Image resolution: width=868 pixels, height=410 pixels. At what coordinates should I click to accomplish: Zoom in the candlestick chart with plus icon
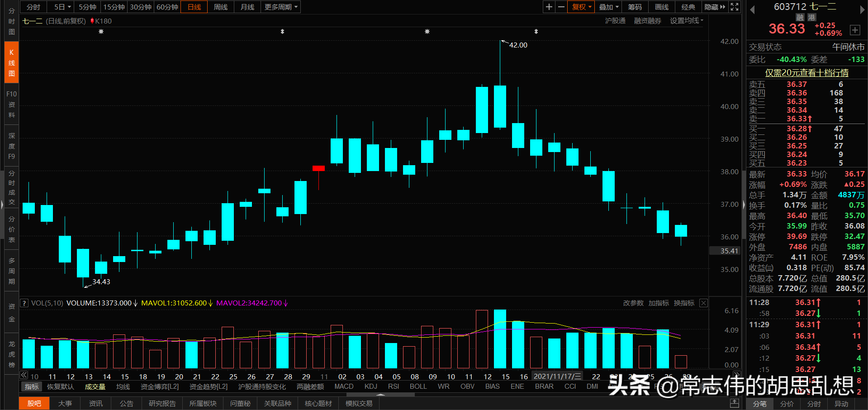(x=549, y=7)
